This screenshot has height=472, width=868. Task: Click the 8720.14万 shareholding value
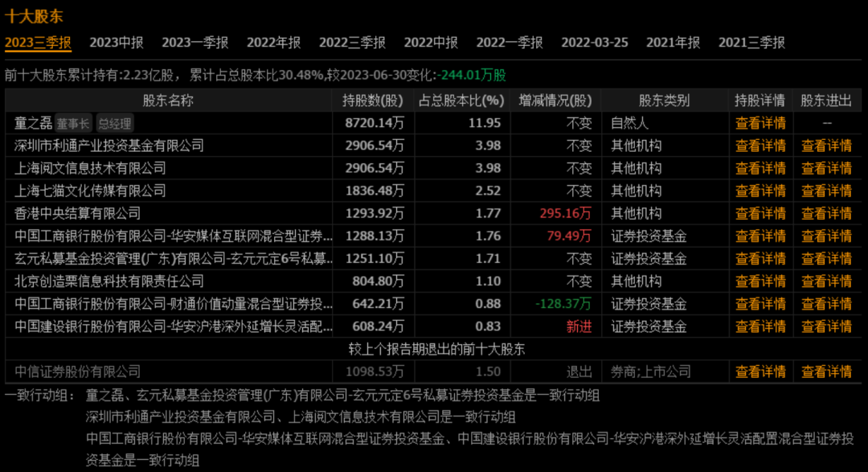pyautogui.click(x=375, y=123)
